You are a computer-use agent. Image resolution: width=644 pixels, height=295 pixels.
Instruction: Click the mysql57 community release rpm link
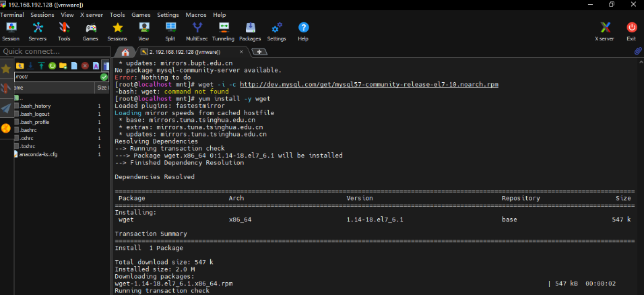pyautogui.click(x=369, y=85)
